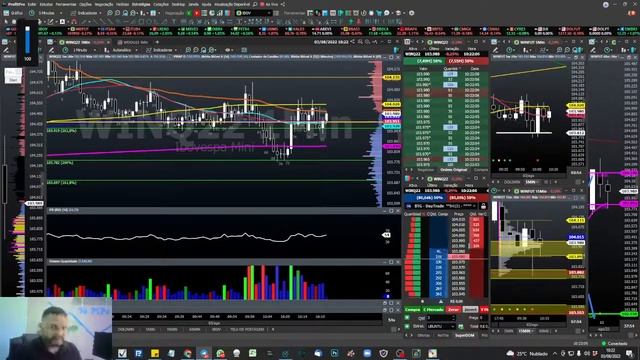Viewport: 640px width, 360px height.
Task: Click the Atualização Disponível link
Action: tap(232, 4)
